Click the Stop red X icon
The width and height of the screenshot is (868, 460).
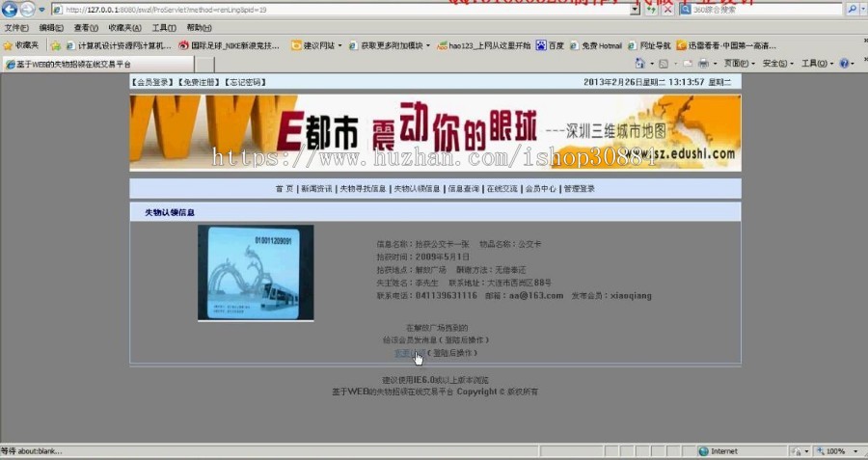pos(668,10)
